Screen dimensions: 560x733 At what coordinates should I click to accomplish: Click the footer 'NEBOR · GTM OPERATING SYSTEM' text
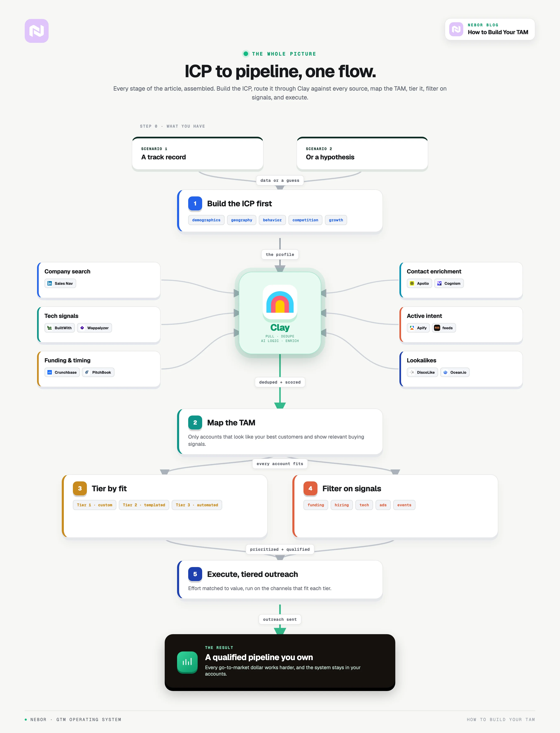(x=76, y=720)
